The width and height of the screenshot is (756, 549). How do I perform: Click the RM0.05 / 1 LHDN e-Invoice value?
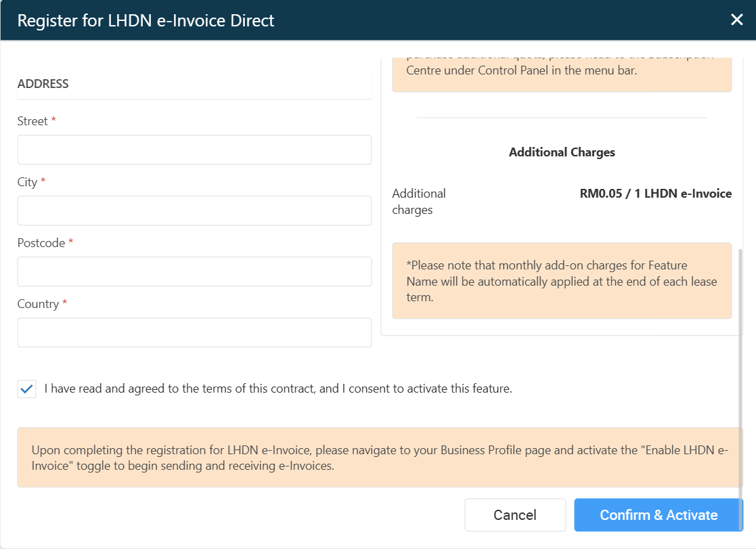coord(656,194)
